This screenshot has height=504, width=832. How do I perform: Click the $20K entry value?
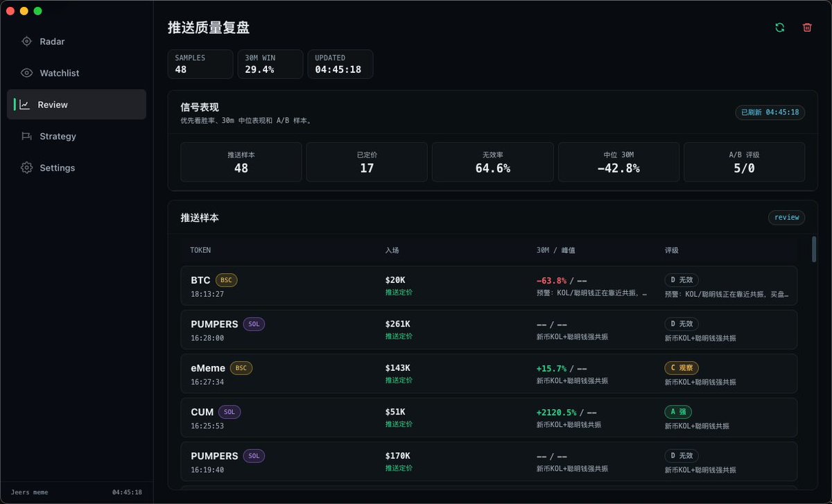[x=395, y=280]
